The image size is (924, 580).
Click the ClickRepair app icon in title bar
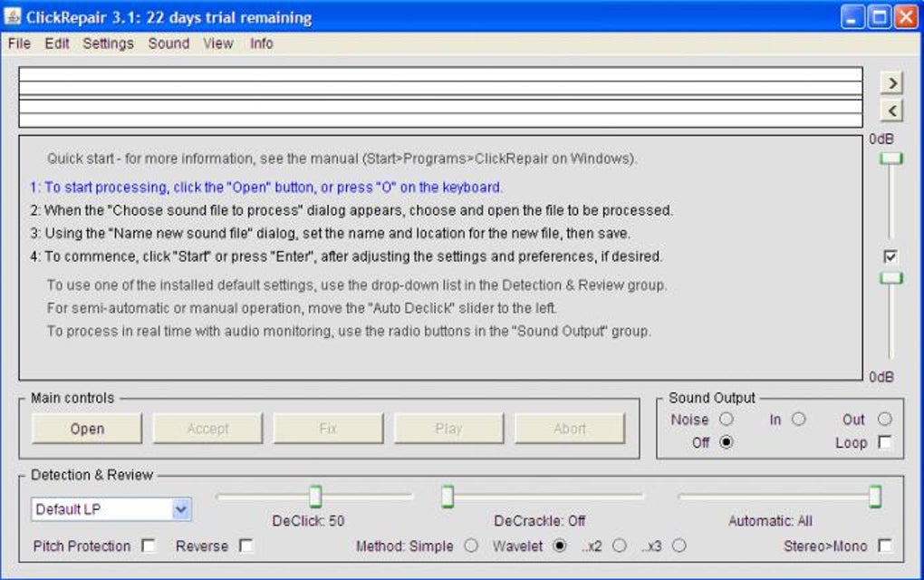(12, 16)
